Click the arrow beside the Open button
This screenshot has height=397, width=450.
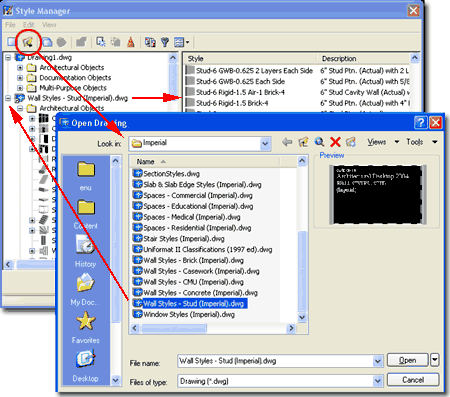tap(435, 360)
